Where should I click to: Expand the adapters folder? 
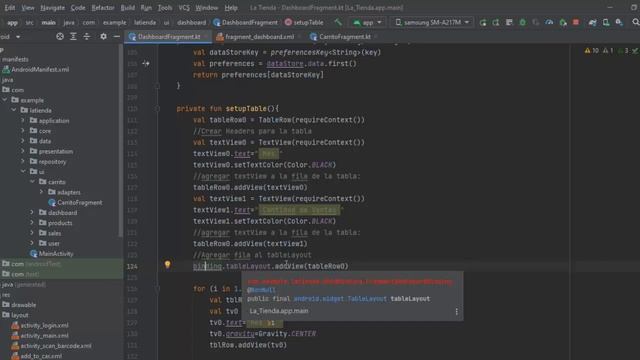click(41, 192)
